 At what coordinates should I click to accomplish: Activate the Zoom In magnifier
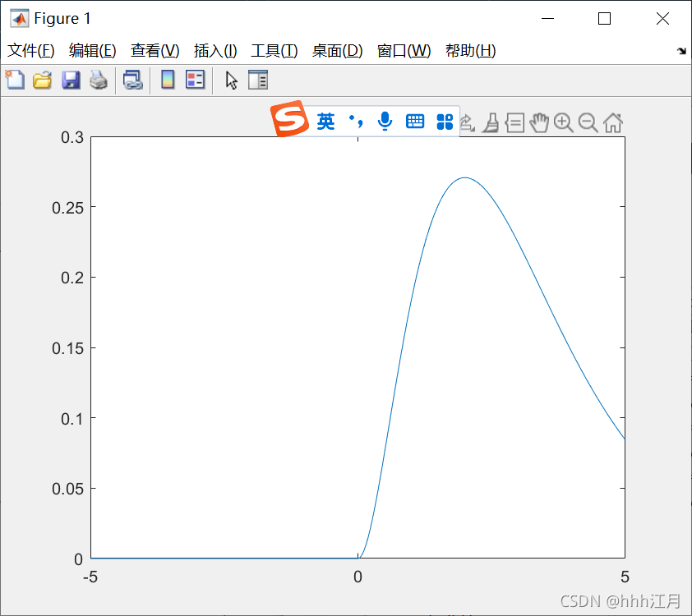[x=564, y=123]
